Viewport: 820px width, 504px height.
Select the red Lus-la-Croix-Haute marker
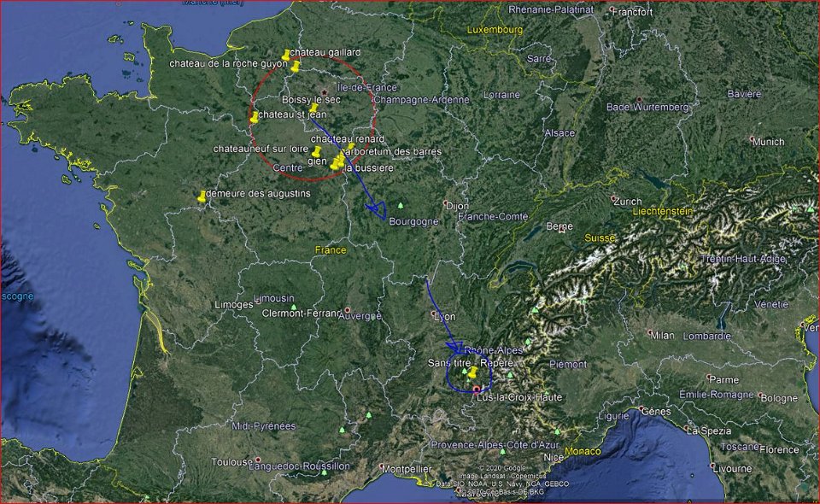[477, 390]
